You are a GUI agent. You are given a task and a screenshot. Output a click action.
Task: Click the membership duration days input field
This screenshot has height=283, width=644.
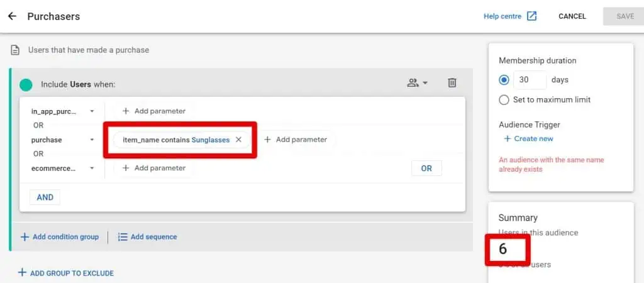pyautogui.click(x=530, y=80)
